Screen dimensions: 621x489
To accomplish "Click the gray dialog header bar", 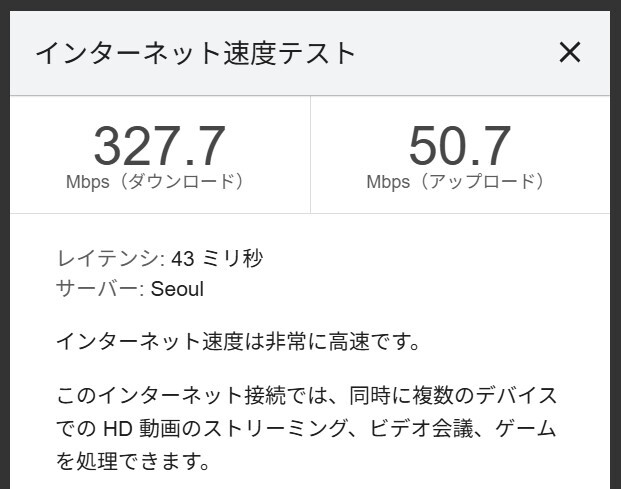I will (310, 53).
